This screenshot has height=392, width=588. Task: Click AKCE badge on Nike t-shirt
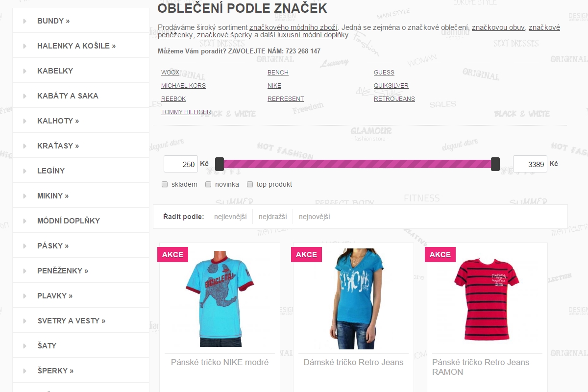172,254
